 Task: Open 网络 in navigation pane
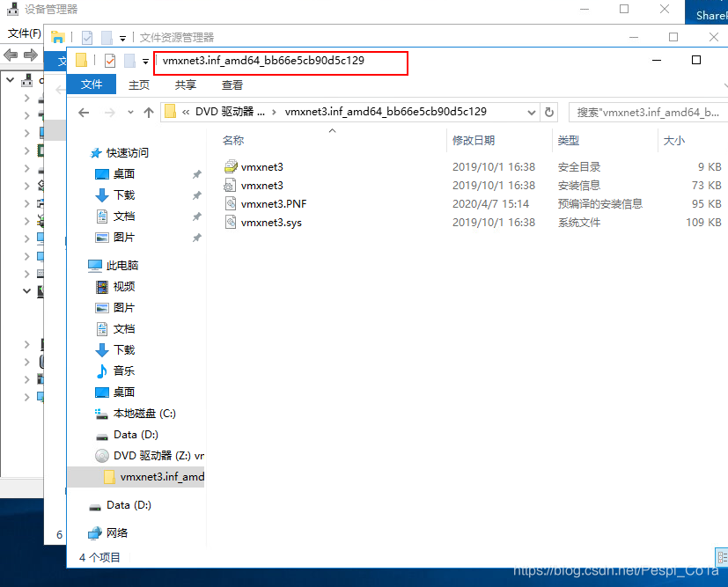click(x=117, y=532)
